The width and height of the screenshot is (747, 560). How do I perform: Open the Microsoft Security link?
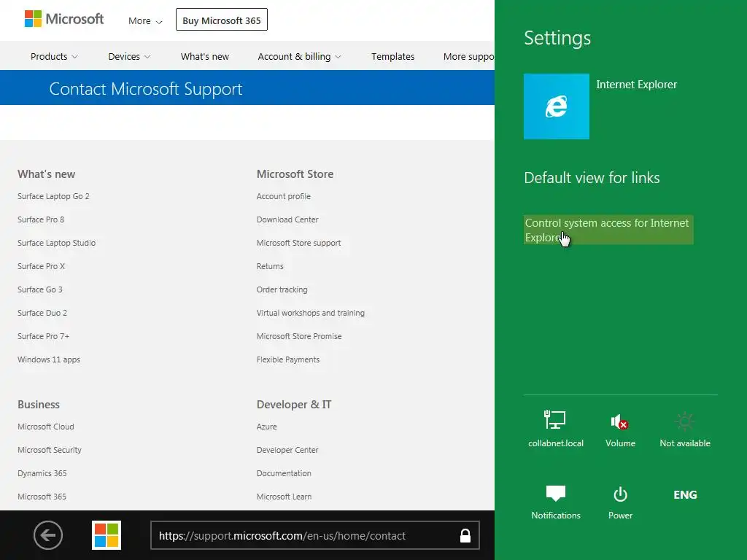(x=50, y=450)
